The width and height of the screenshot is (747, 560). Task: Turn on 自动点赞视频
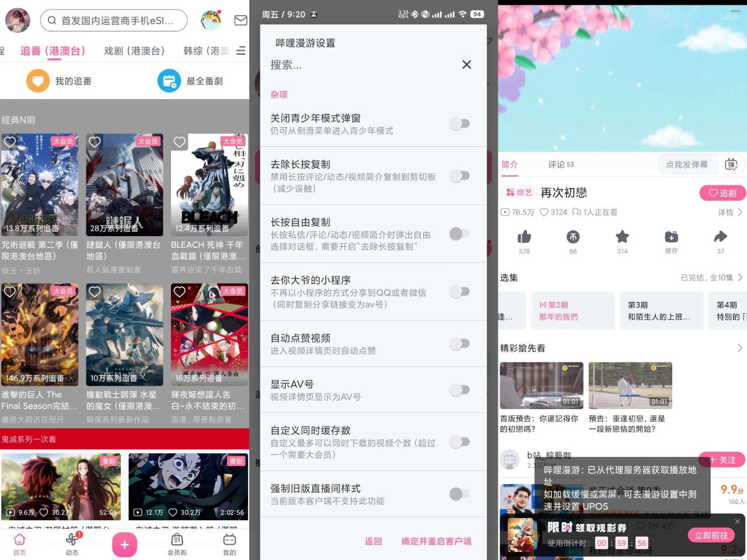coord(460,344)
